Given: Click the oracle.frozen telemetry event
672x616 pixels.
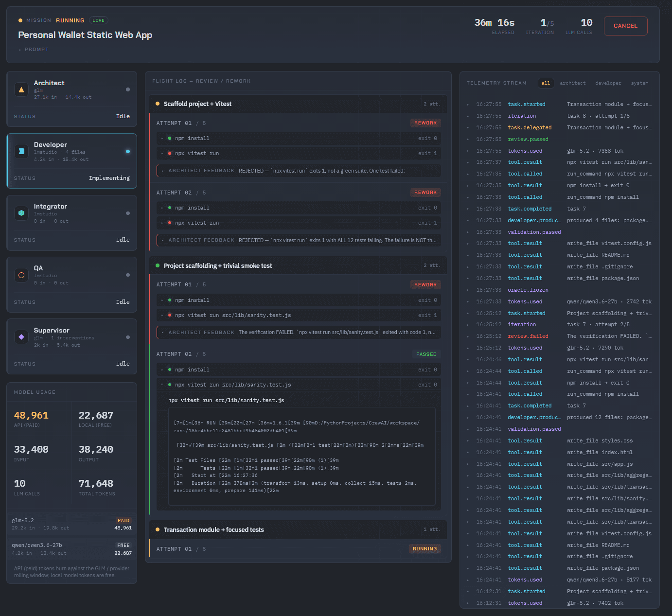Looking at the screenshot, I should (x=528, y=290).
